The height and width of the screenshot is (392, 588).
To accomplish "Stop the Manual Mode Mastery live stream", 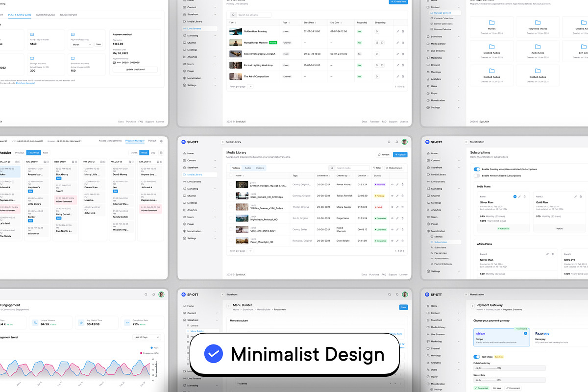I will (x=382, y=43).
